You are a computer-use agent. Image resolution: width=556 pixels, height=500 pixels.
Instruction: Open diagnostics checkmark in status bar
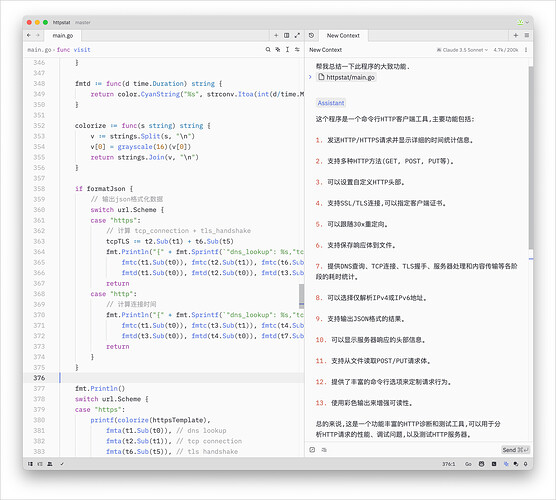click(62, 464)
